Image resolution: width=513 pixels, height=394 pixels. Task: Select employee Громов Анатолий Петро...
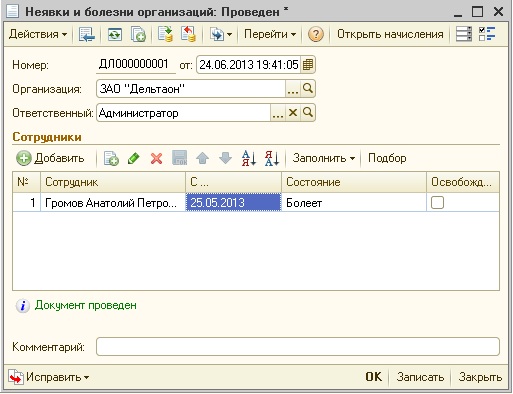click(113, 203)
